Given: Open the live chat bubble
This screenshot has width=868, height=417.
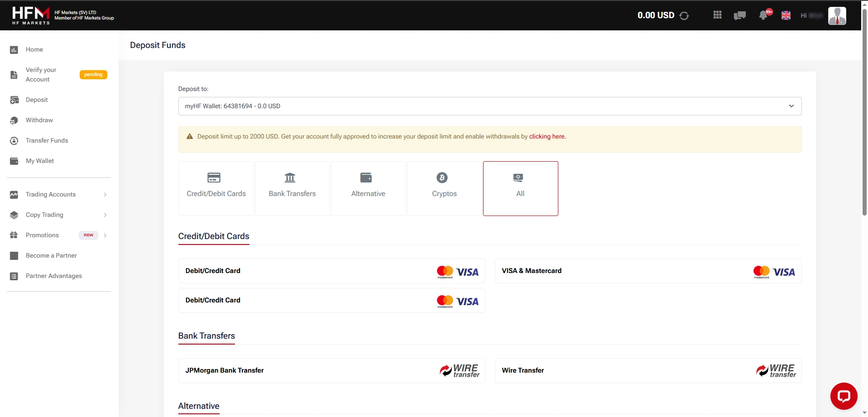Looking at the screenshot, I should tap(844, 396).
